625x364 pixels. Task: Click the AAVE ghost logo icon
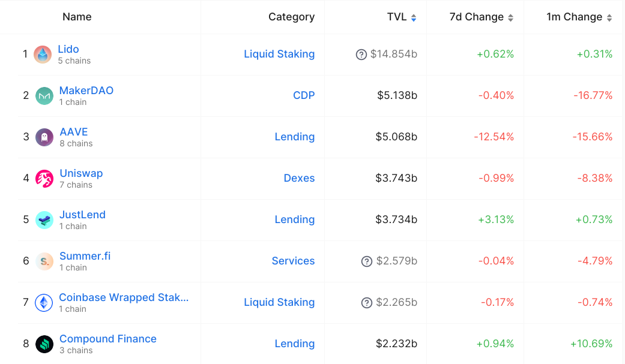(x=44, y=137)
